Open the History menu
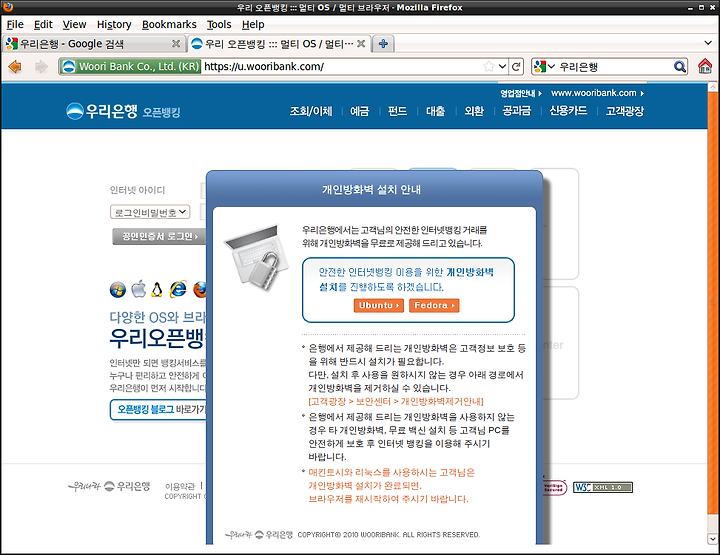The width and height of the screenshot is (720, 555). point(114,24)
